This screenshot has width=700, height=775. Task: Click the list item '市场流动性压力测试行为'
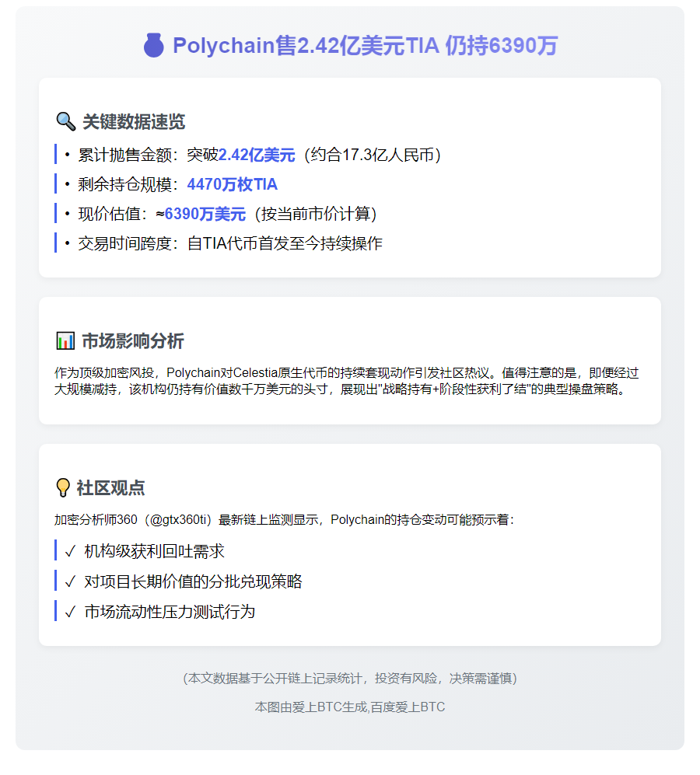point(170,612)
